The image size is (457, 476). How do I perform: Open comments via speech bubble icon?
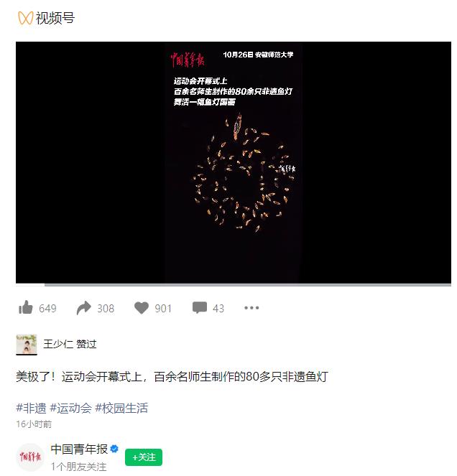(x=199, y=307)
